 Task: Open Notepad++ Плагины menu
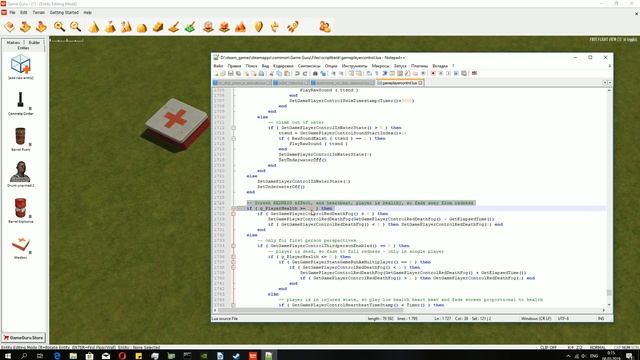(x=420, y=66)
